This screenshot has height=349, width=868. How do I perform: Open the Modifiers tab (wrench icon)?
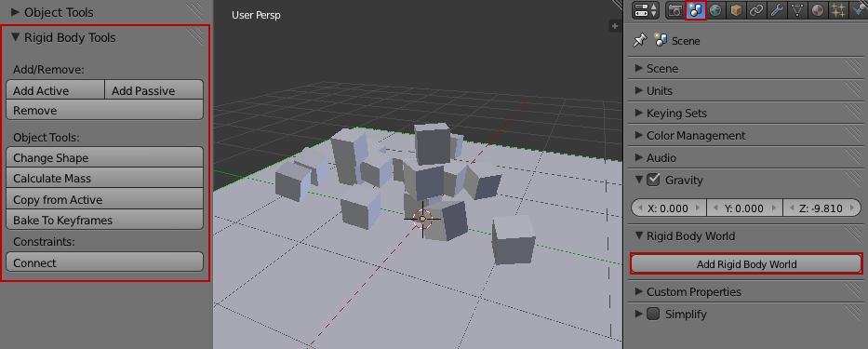(776, 10)
